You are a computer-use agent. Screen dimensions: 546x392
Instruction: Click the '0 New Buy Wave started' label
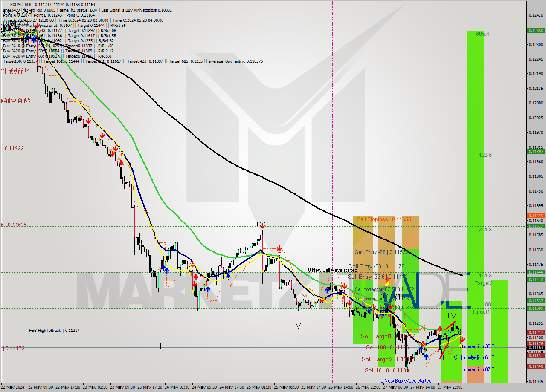click(x=406, y=380)
